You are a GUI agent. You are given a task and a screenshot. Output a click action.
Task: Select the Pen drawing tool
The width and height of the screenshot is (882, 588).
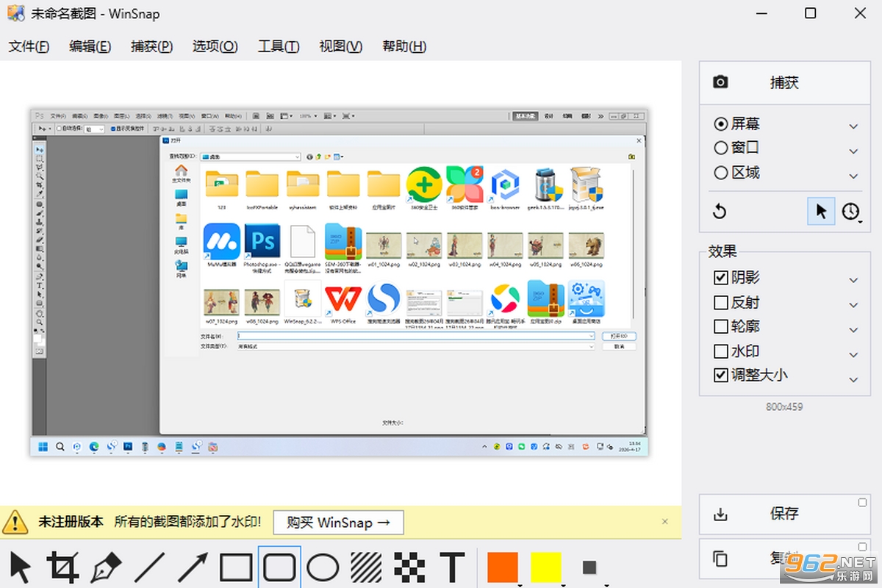coord(106,567)
